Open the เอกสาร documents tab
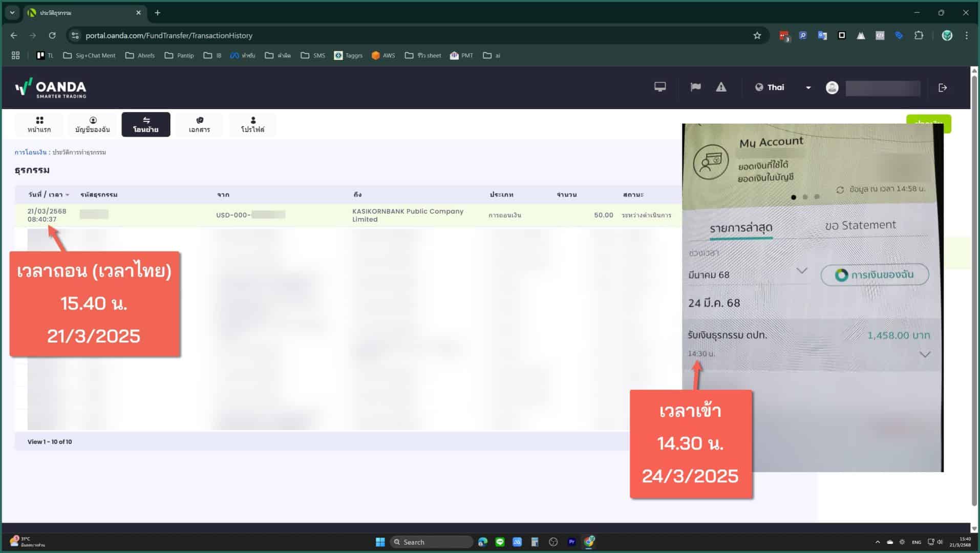Viewport: 980px width, 553px height. [x=199, y=124]
